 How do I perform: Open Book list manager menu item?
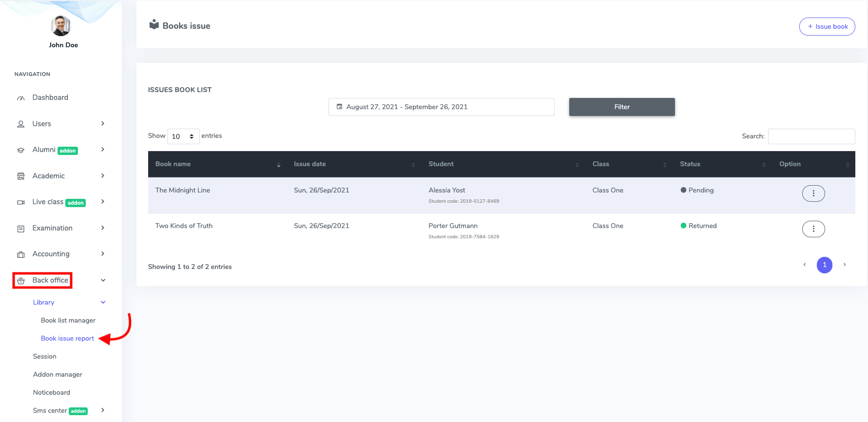click(68, 321)
